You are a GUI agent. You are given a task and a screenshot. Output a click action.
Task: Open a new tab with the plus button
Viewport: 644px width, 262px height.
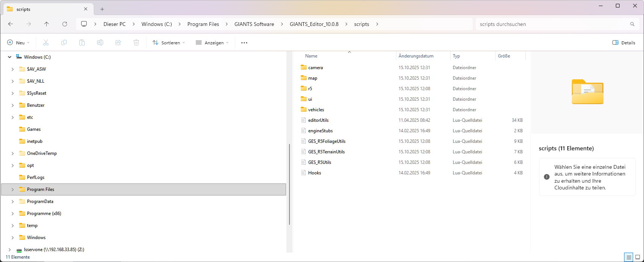102,9
